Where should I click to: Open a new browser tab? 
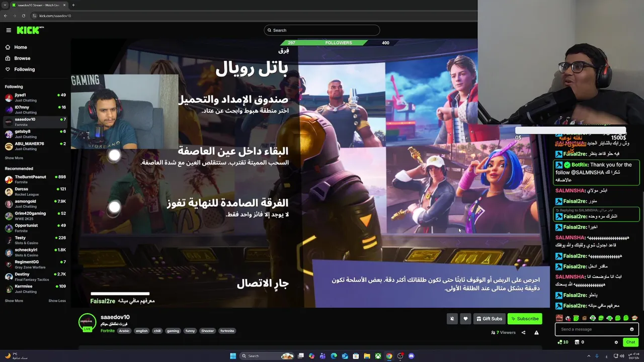point(73,5)
